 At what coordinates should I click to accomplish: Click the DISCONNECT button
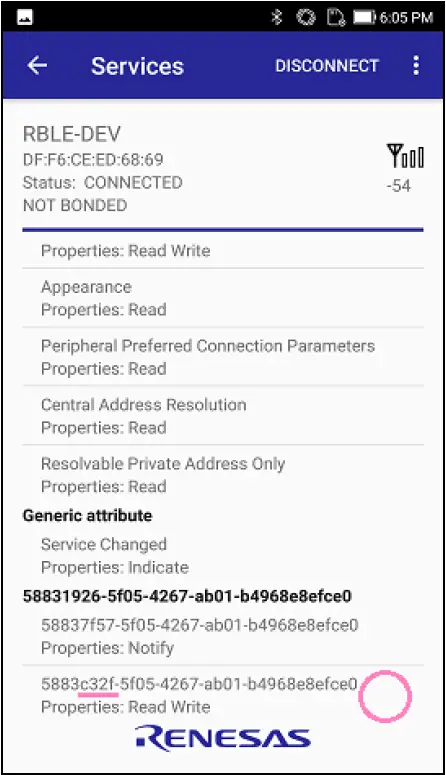click(x=327, y=66)
